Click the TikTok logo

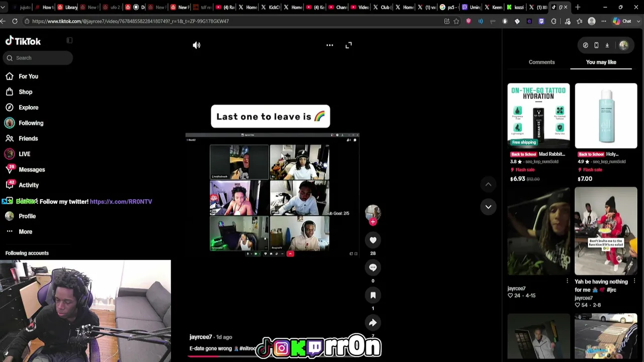(x=23, y=41)
